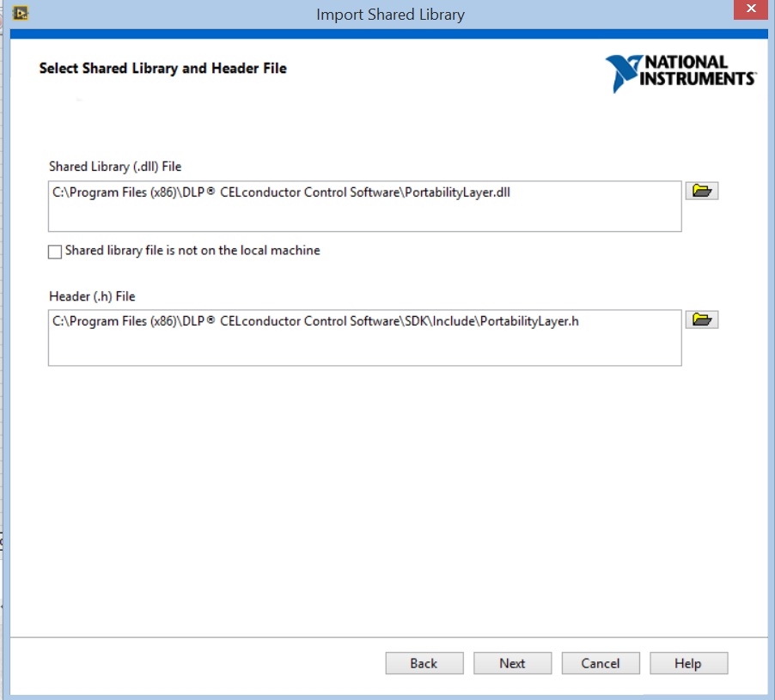Click the National Instruments logo

click(x=680, y=73)
